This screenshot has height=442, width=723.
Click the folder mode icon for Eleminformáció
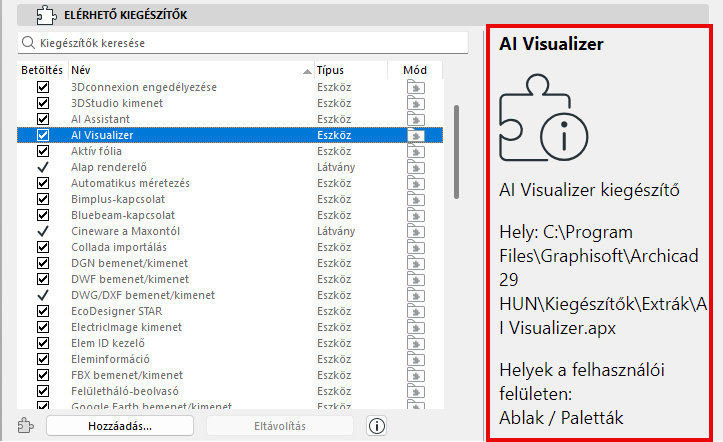pos(416,359)
